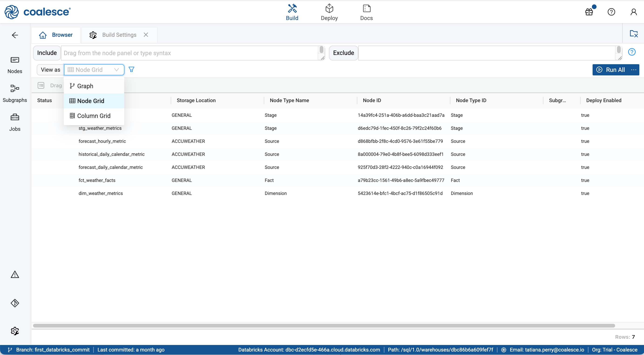The width and height of the screenshot is (644, 355).
Task: Close the Build Settings tab
Action: coord(146,35)
